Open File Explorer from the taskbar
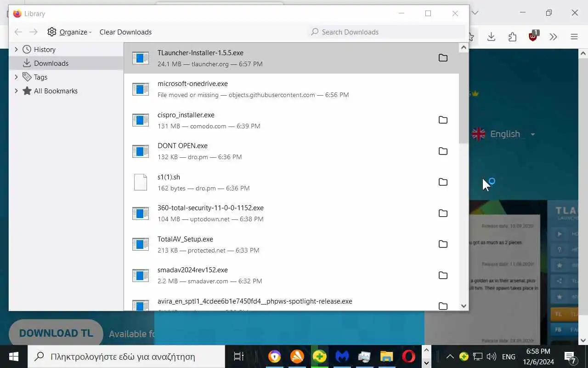Image resolution: width=588 pixels, height=368 pixels. [x=387, y=356]
